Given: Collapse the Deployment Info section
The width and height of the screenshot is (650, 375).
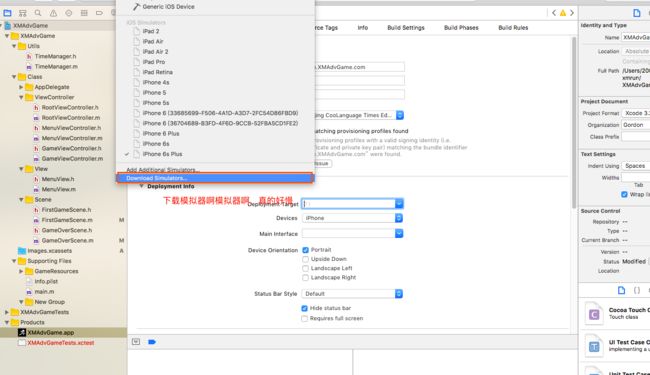Looking at the screenshot, I should click(142, 186).
